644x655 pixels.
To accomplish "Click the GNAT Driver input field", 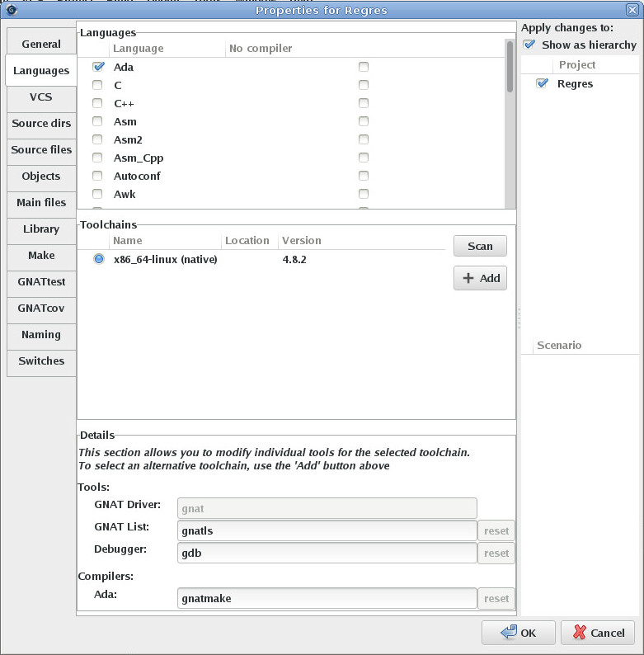I will [x=327, y=508].
